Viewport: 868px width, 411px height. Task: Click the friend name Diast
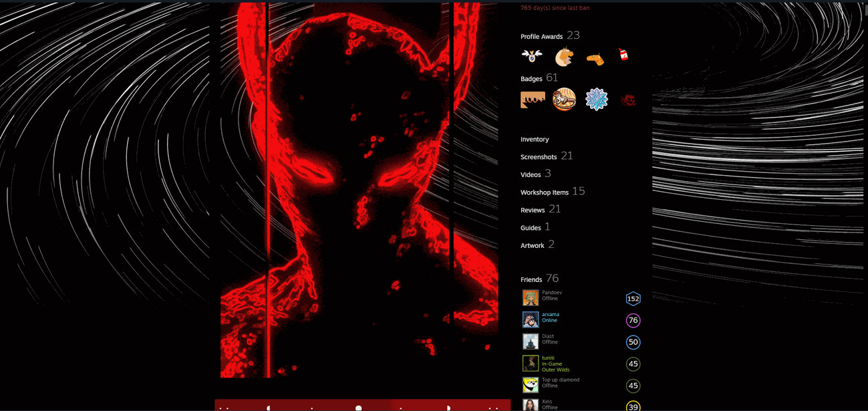click(548, 336)
